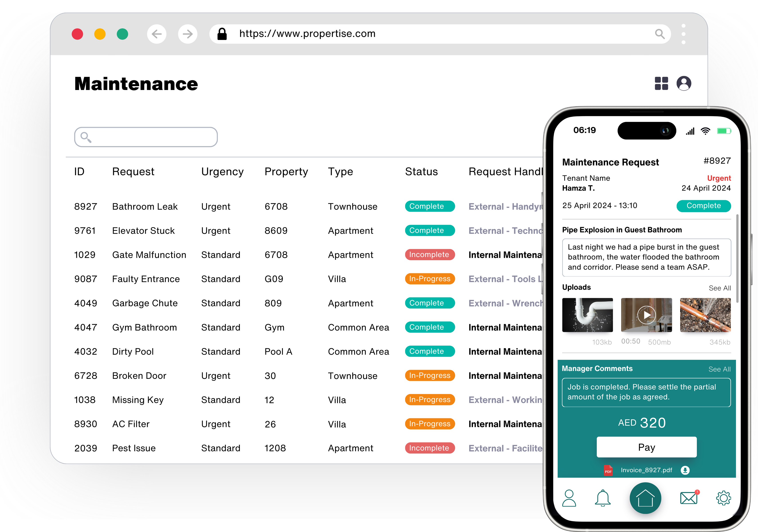Select request ID 9087

pyautogui.click(x=86, y=279)
